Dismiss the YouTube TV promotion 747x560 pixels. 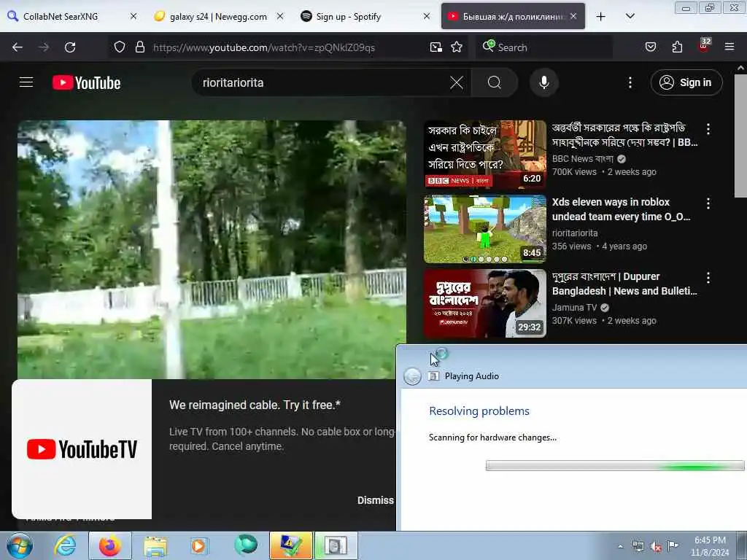tap(376, 500)
